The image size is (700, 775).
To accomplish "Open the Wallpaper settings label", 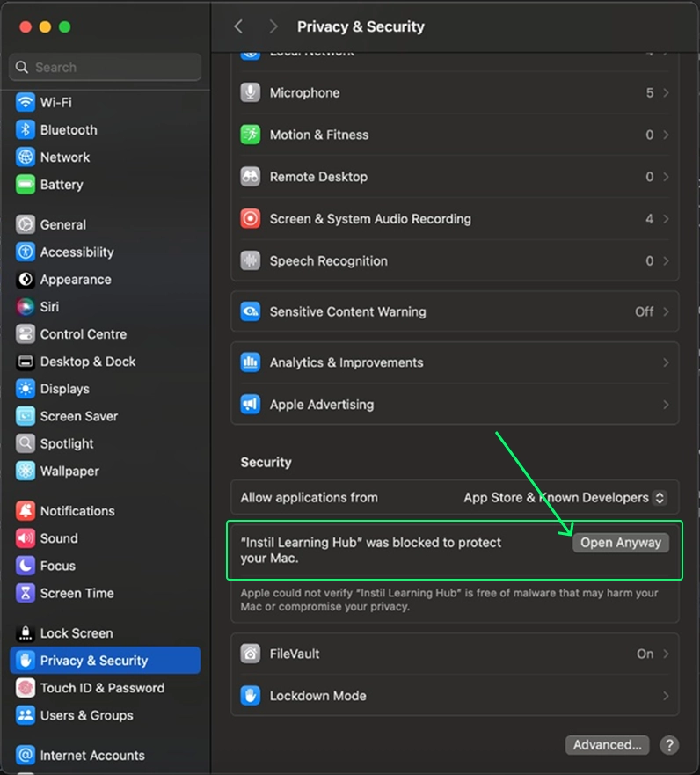I will [x=69, y=471].
